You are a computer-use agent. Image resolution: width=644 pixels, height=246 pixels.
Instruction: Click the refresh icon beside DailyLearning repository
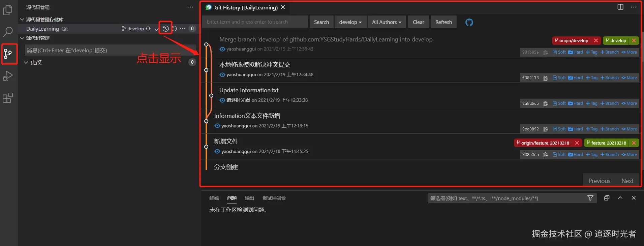[174, 29]
